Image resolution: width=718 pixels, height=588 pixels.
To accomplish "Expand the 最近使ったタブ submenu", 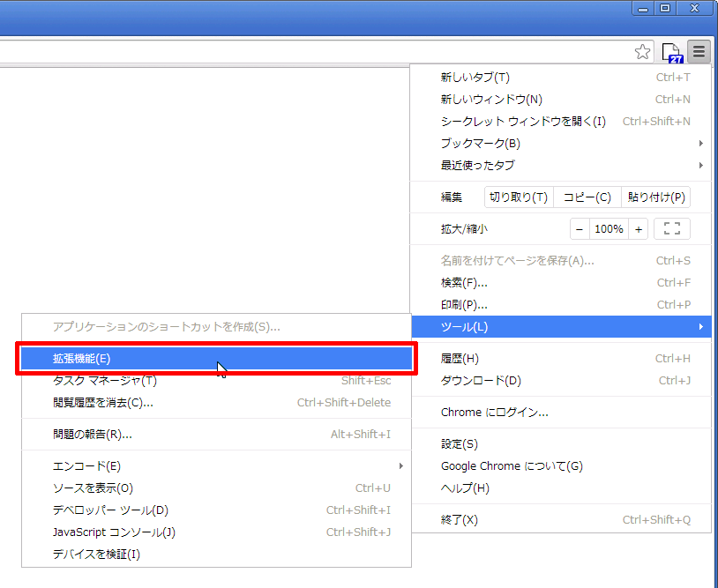I will tap(565, 165).
